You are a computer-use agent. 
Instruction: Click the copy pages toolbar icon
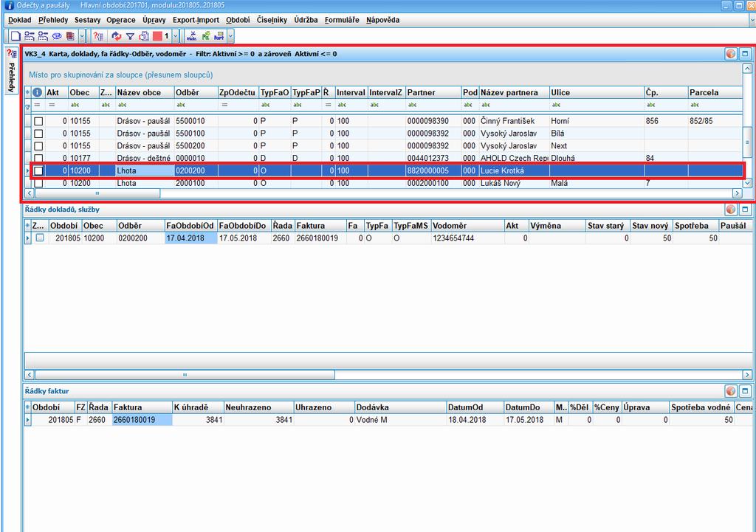tap(144, 36)
